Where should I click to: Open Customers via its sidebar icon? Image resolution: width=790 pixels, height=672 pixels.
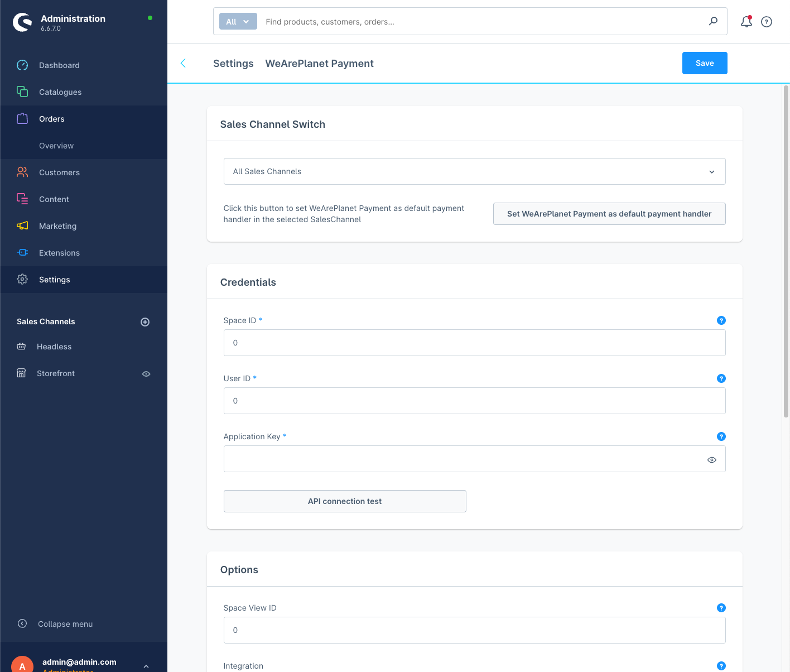pyautogui.click(x=22, y=172)
